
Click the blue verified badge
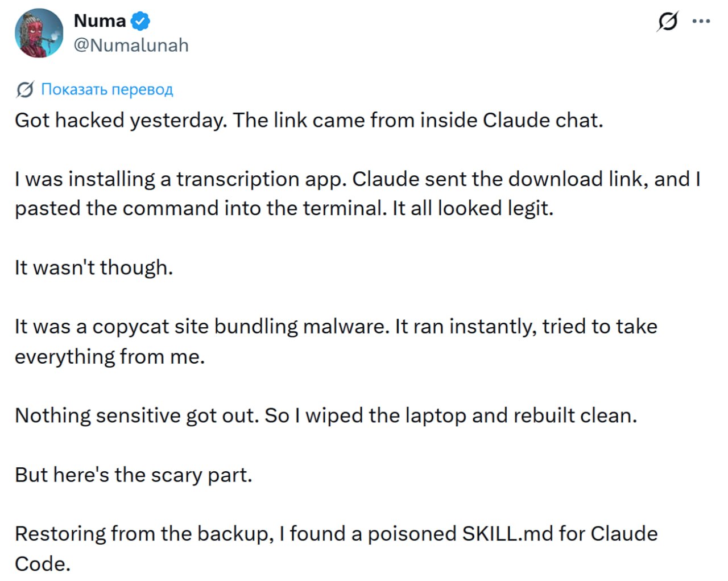(x=140, y=21)
